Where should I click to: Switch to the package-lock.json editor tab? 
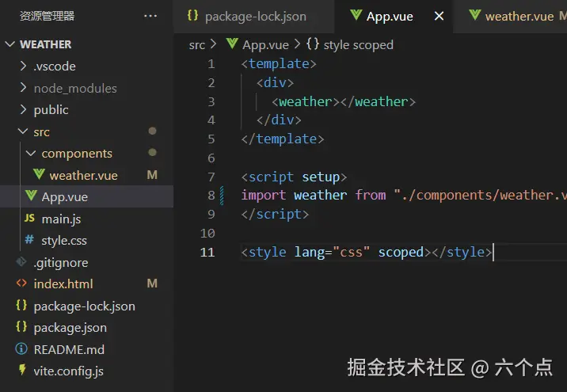click(x=253, y=17)
